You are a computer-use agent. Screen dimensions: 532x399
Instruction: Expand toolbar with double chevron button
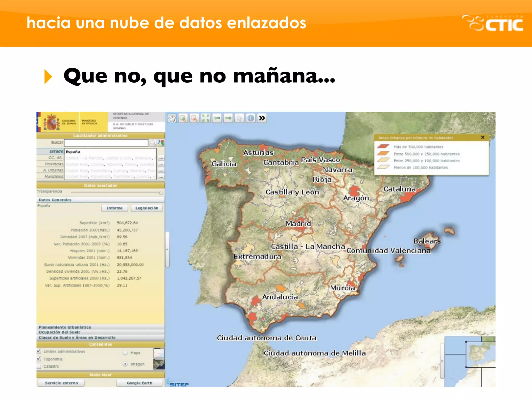point(262,118)
